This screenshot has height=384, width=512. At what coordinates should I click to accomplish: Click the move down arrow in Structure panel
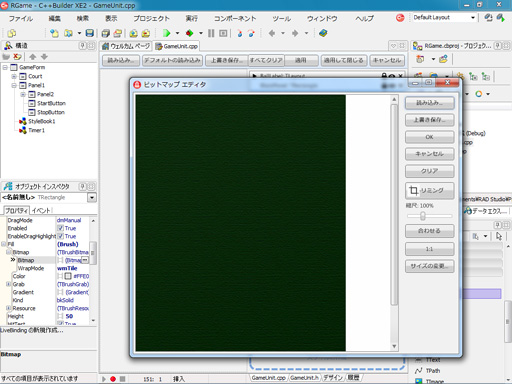coord(44,57)
